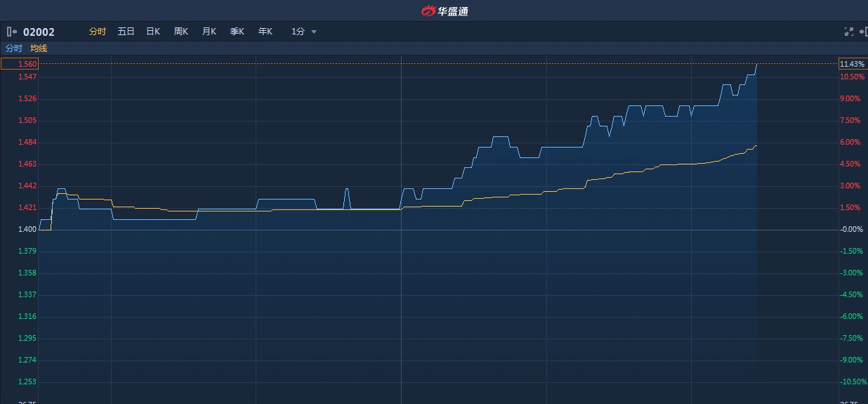This screenshot has height=404, width=868.
Task: Click baseline price label 1.400
Action: coord(27,229)
